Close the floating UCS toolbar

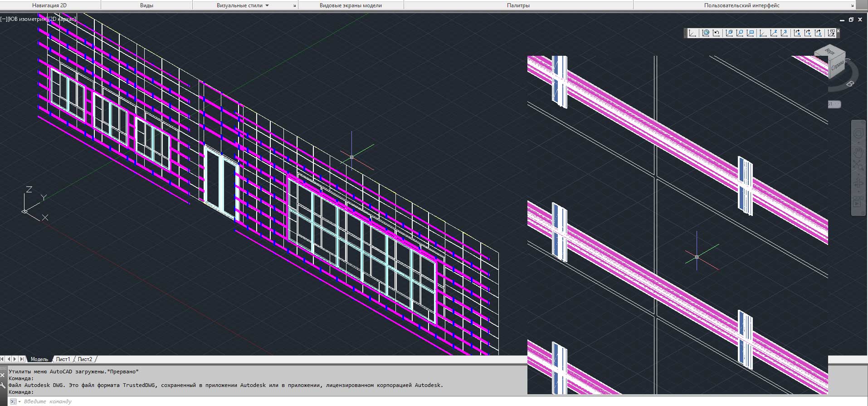[x=838, y=31]
